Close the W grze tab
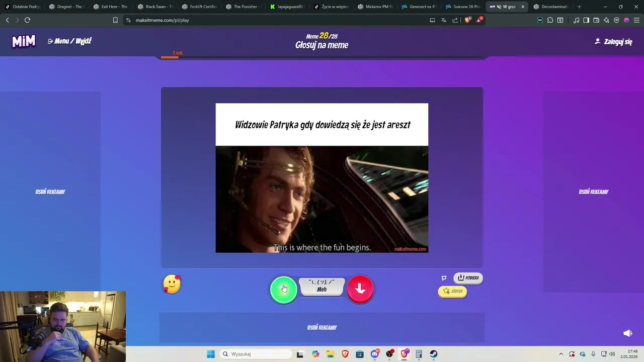 click(x=523, y=7)
